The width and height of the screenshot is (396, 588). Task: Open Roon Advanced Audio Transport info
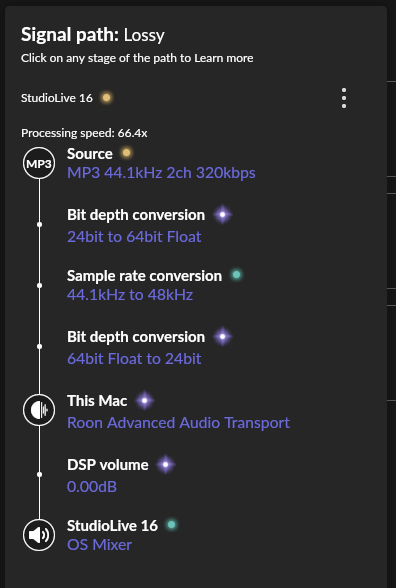178,423
